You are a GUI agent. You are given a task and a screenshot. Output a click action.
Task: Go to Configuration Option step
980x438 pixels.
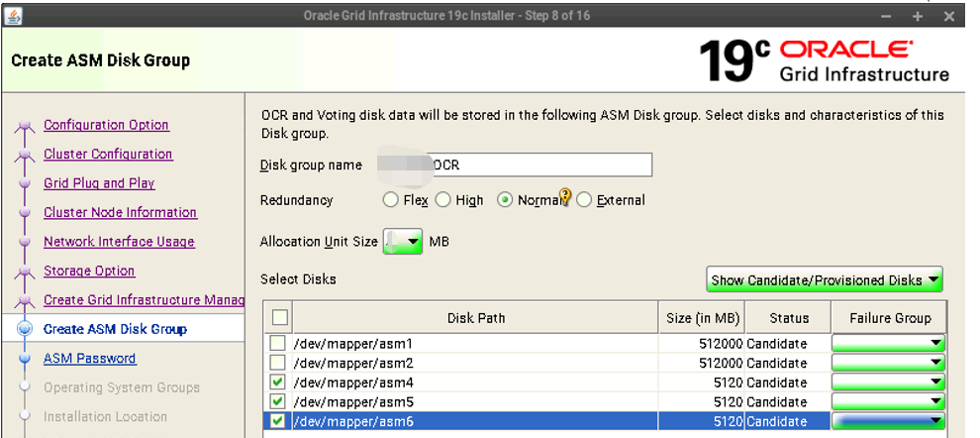coord(106,125)
